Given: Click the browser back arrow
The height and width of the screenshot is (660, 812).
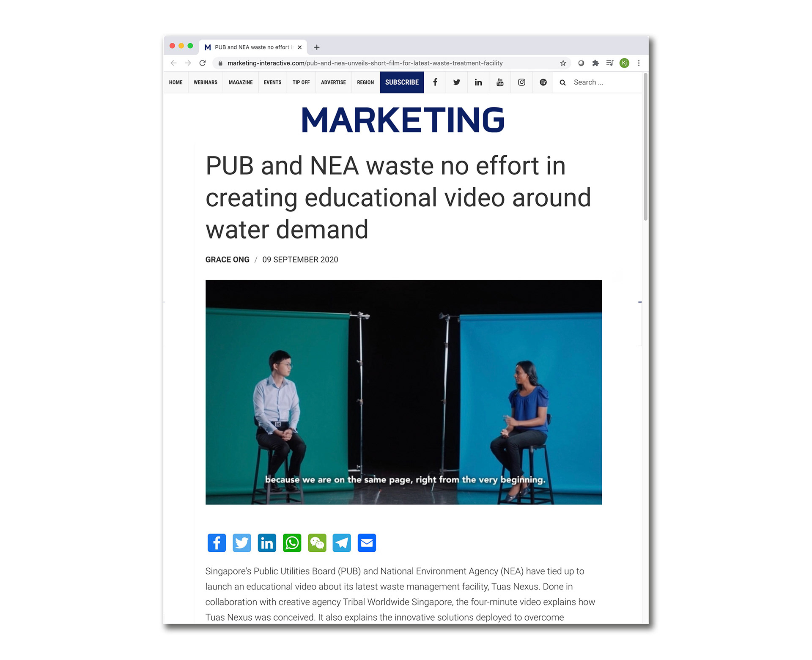Looking at the screenshot, I should tap(173, 63).
